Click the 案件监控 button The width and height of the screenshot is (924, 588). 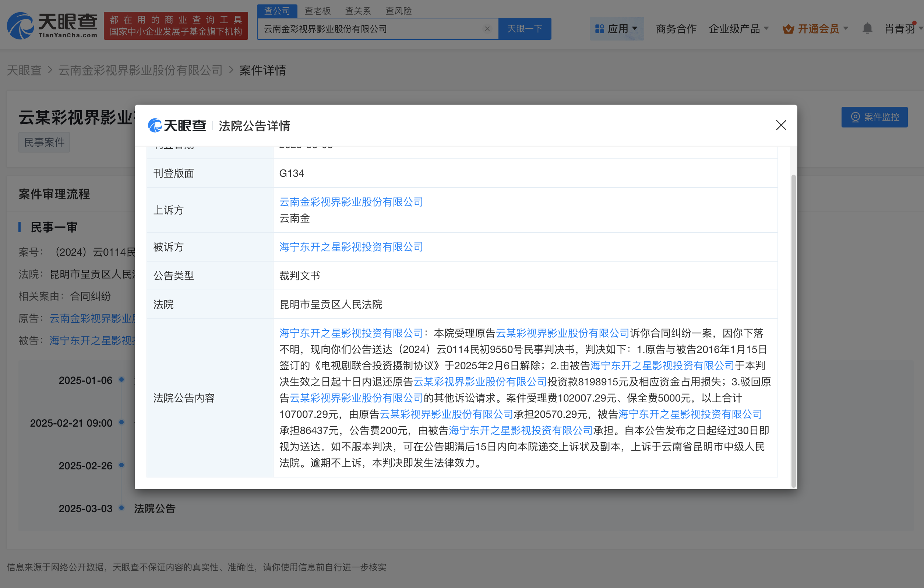(x=874, y=117)
